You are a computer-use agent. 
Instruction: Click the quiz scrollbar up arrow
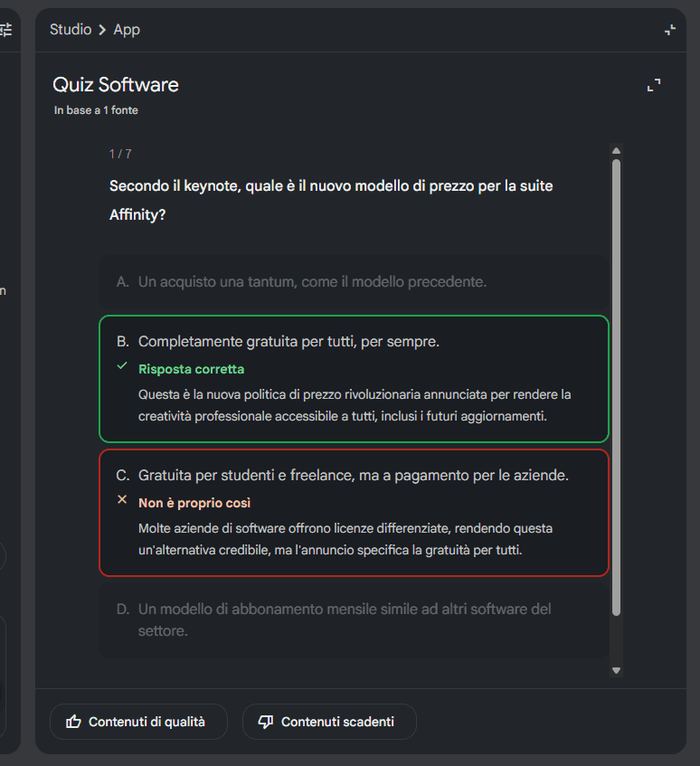[617, 151]
